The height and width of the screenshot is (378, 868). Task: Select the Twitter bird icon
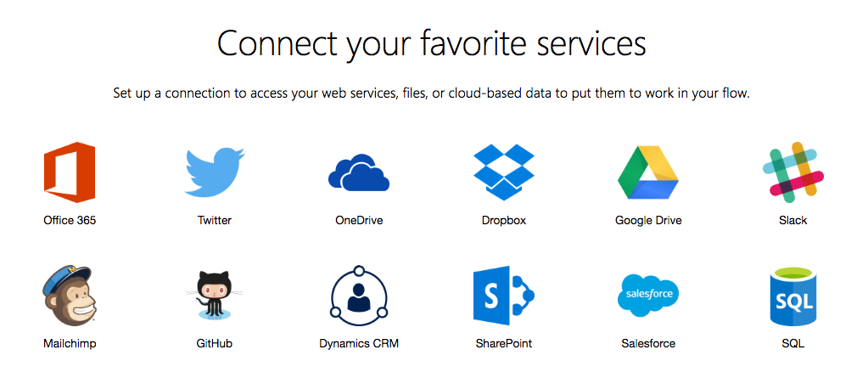click(x=215, y=172)
